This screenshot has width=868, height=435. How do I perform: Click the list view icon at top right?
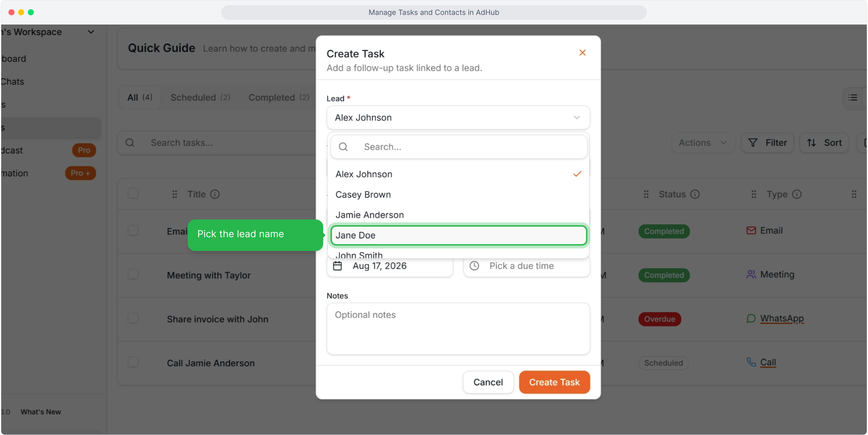point(853,97)
